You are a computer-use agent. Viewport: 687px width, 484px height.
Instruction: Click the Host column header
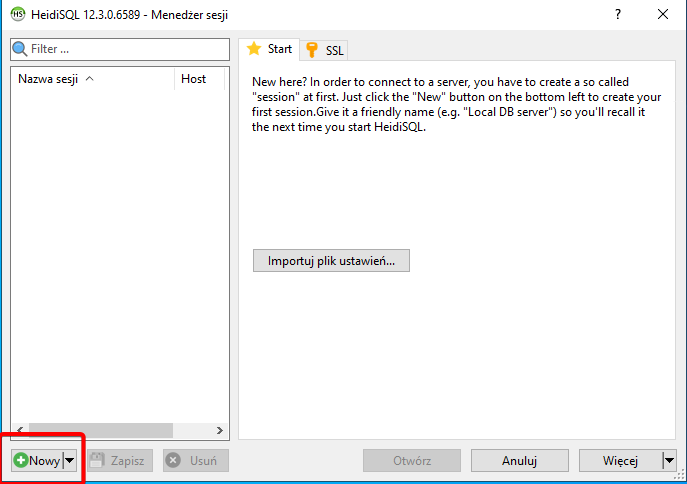point(194,79)
